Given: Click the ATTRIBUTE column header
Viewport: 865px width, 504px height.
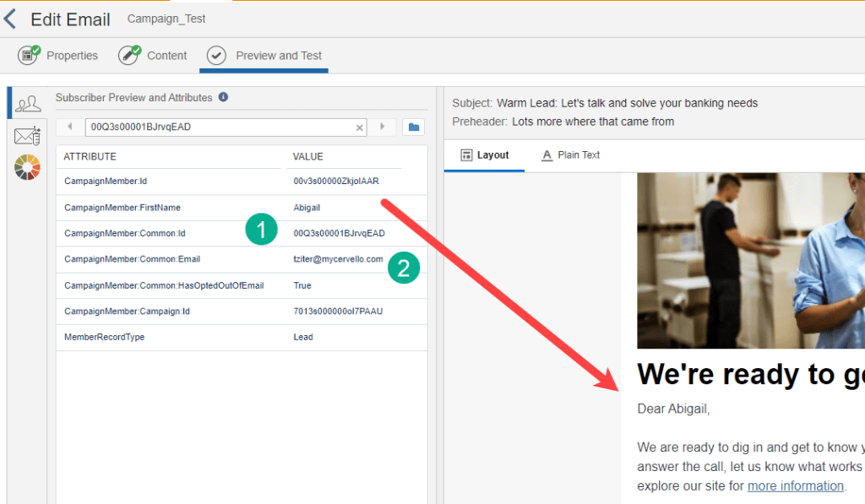Looking at the screenshot, I should pyautogui.click(x=90, y=157).
